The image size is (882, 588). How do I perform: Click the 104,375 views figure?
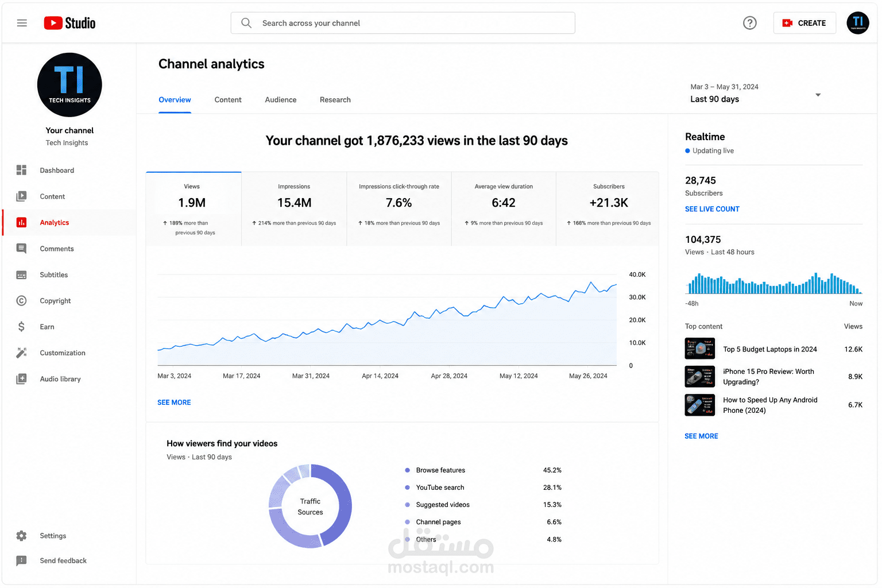[x=703, y=239]
